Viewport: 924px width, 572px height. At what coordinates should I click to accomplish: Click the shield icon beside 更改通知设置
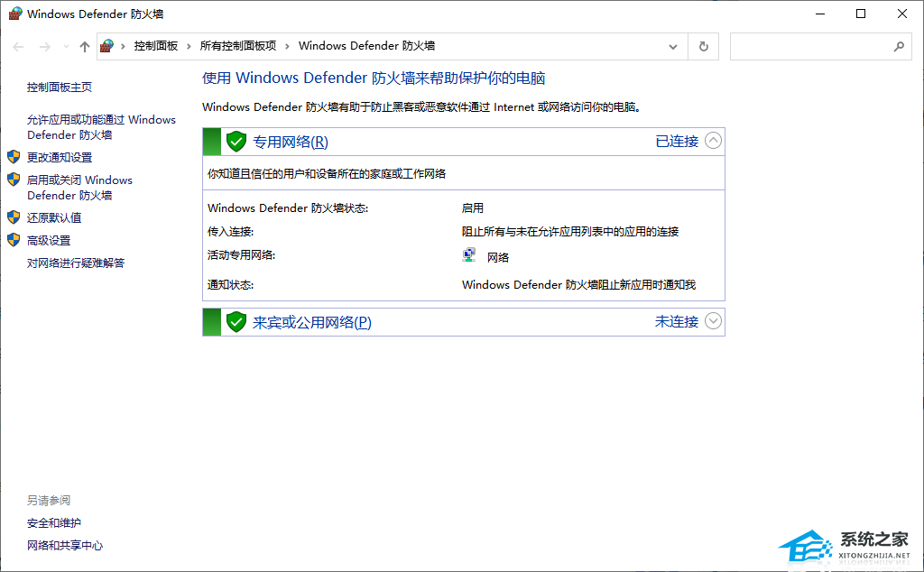(x=14, y=157)
